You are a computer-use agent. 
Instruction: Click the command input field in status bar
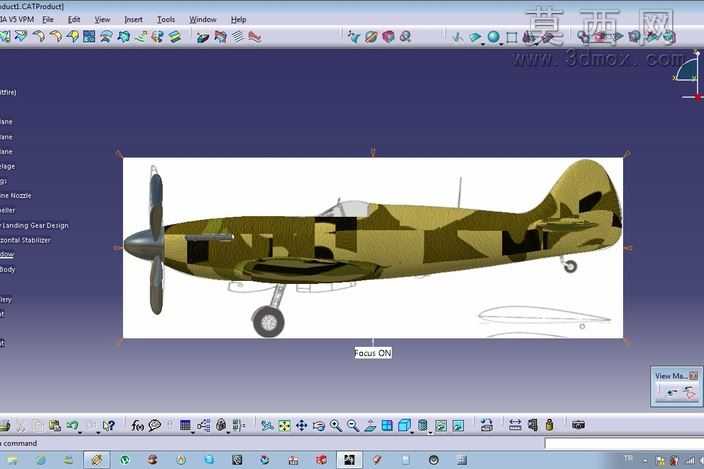tap(624, 444)
